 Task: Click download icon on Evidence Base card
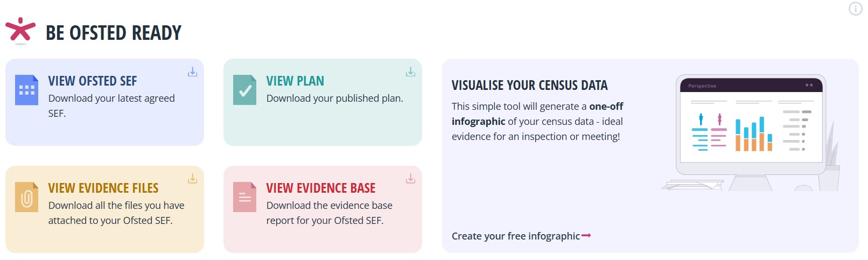[x=410, y=179]
